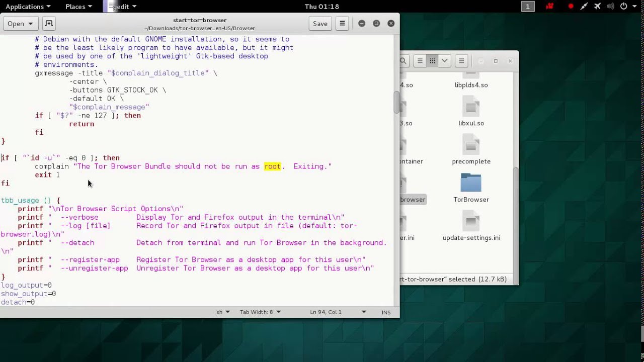Select libplds4.so file

471,85
